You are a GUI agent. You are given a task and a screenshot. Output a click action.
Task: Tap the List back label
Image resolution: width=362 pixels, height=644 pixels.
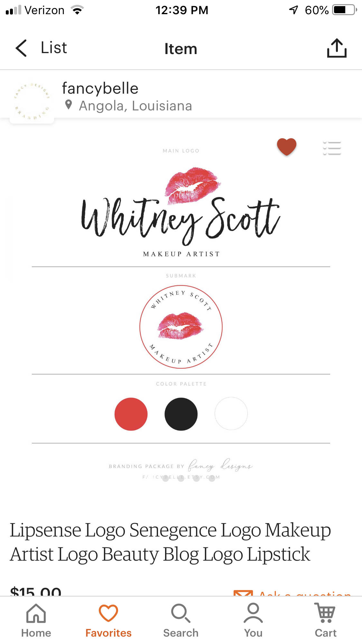[x=54, y=48]
